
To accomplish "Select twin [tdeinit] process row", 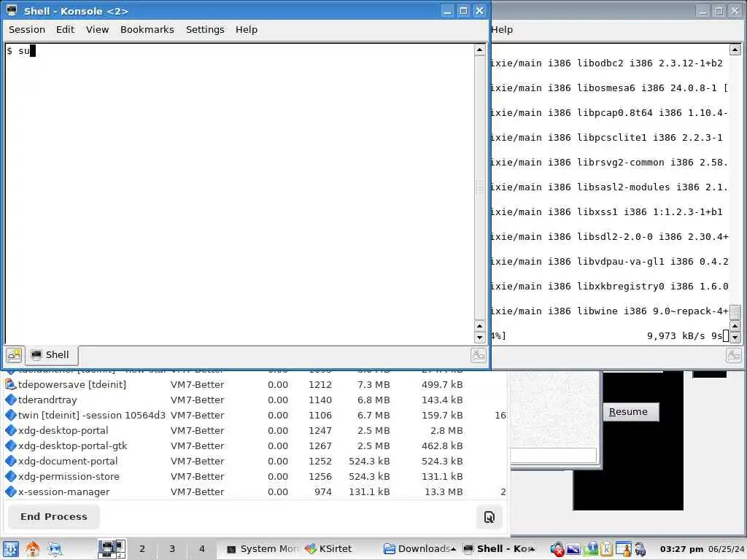I will pyautogui.click(x=255, y=415).
